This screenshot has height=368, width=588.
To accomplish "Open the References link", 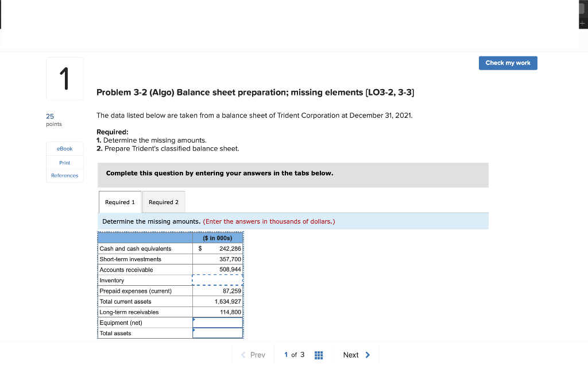I will (64, 175).
